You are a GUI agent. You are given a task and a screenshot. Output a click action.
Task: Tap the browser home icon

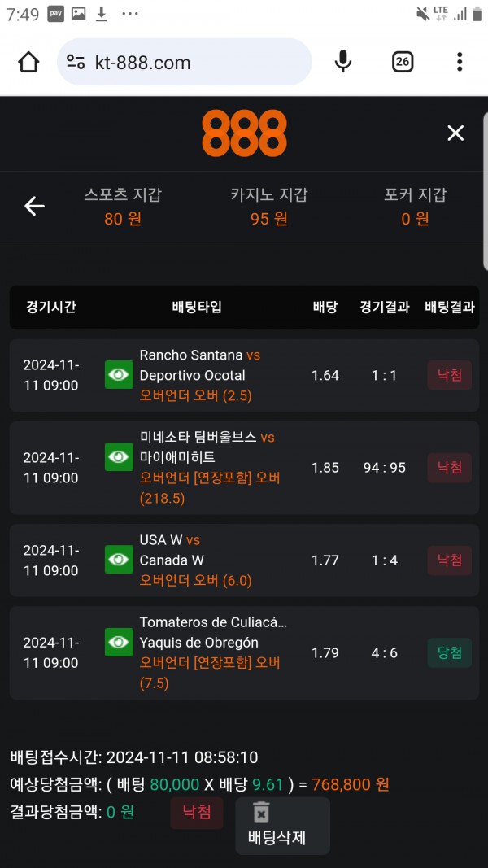point(28,62)
